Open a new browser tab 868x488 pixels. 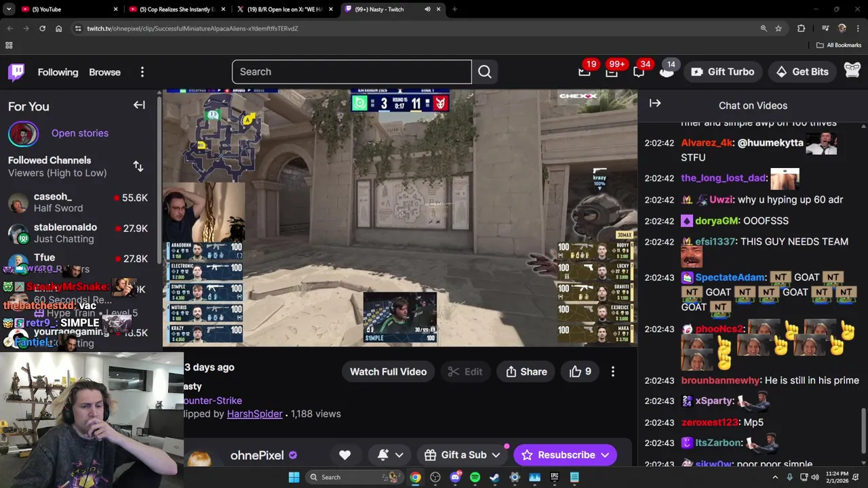point(454,9)
